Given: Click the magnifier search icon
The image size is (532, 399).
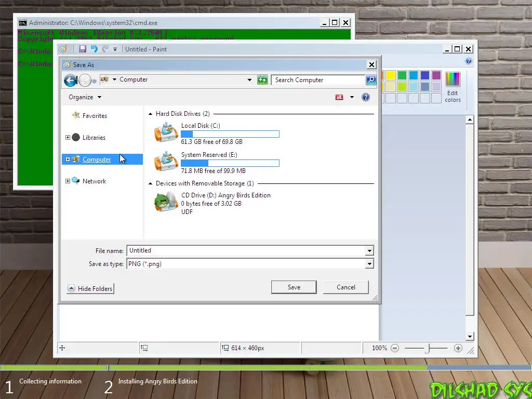Looking at the screenshot, I should click(x=371, y=80).
